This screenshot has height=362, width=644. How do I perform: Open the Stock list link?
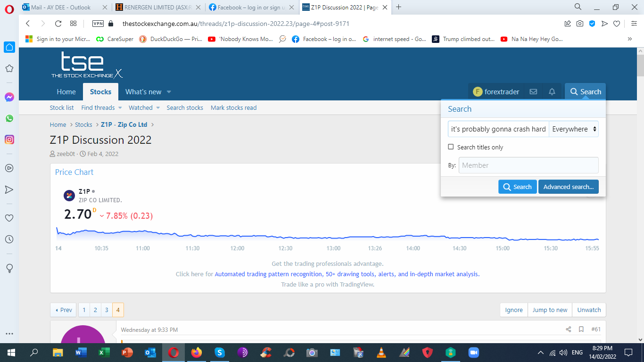pyautogui.click(x=62, y=108)
